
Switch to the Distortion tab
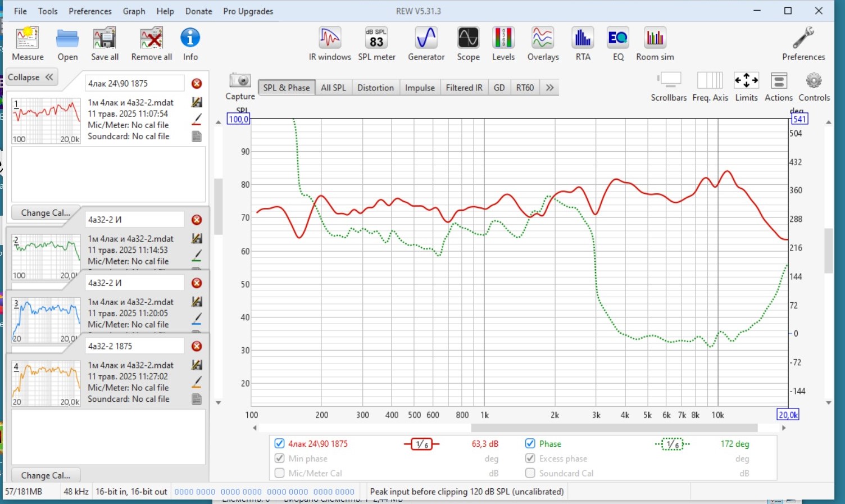(375, 88)
